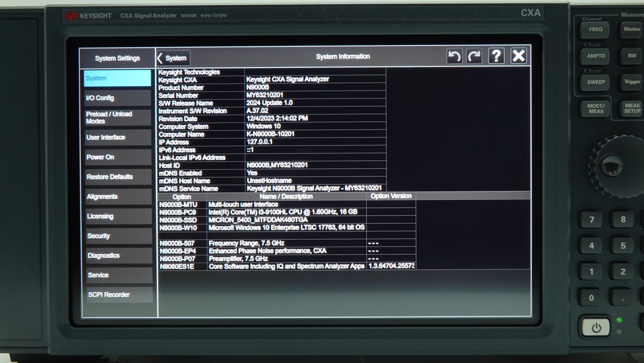Select the Computer Name K-N9000B-10201
644x363 pixels.
[270, 134]
